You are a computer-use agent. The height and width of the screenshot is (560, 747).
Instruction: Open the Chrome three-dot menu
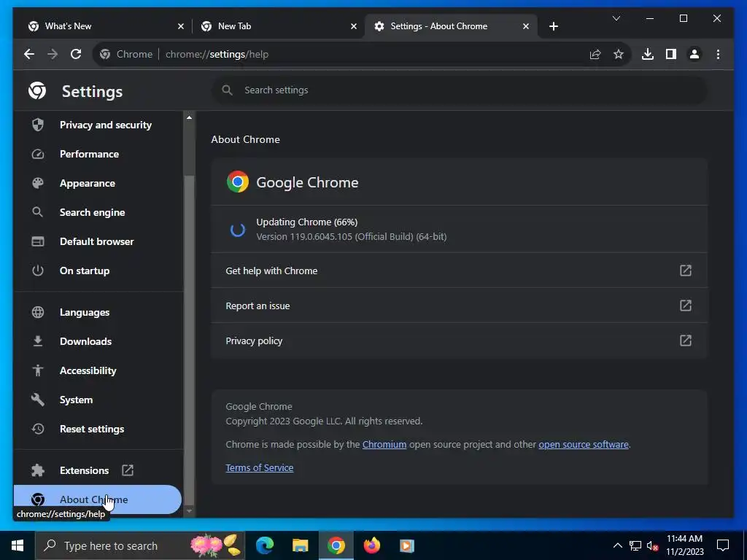(x=718, y=54)
